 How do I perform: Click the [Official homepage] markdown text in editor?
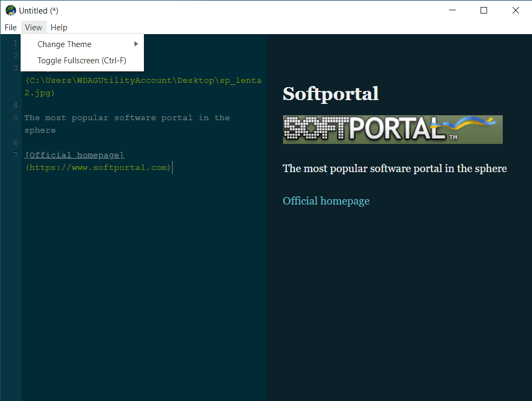pyautogui.click(x=75, y=155)
